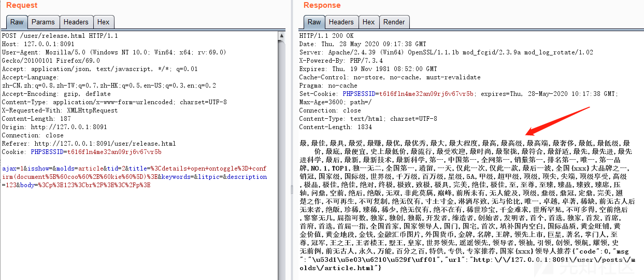Select the Raw tab under Request
This screenshot has height=280, width=644.
tap(17, 22)
